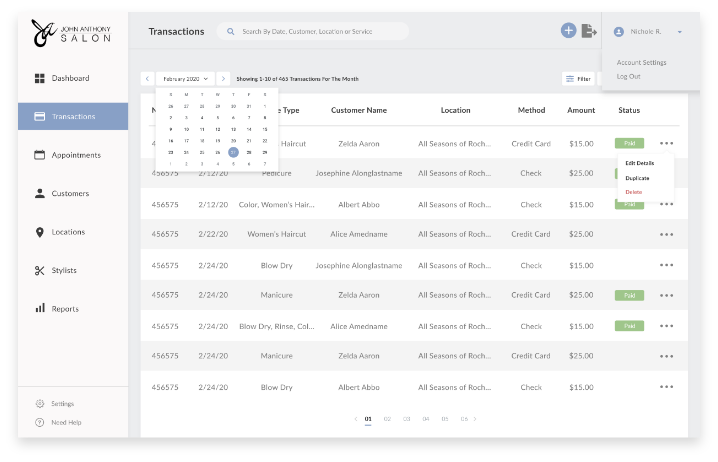
Task: Collapse the Nichole R. user dropdown
Action: pos(679,32)
